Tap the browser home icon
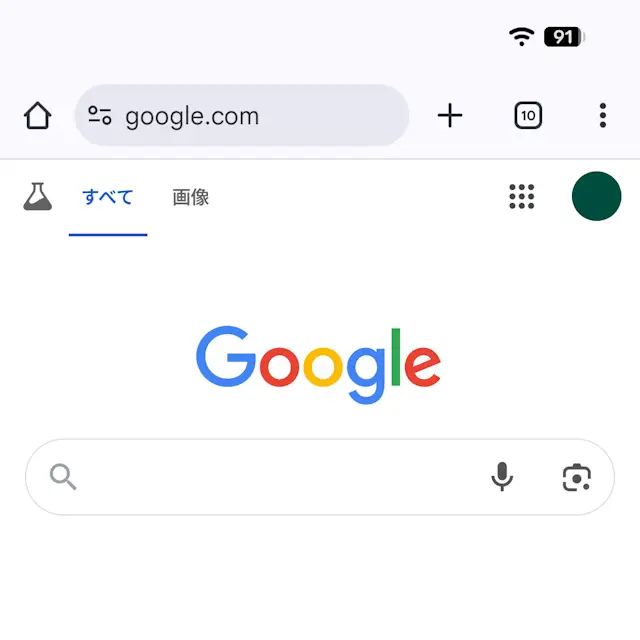 coord(38,116)
